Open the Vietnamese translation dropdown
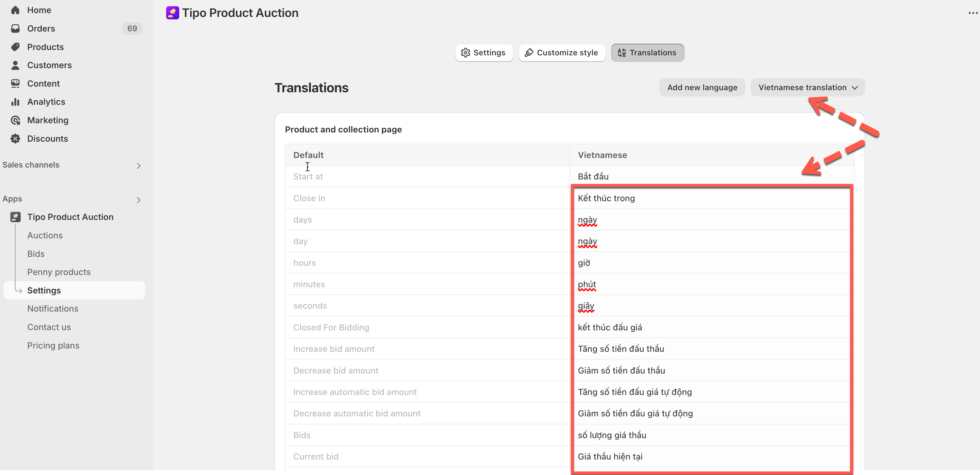 (807, 87)
